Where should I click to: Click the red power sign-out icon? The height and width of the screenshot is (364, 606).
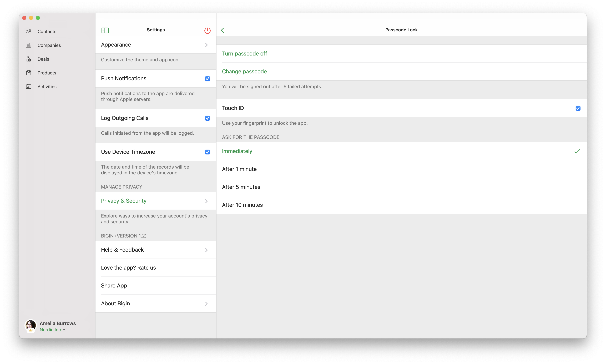click(207, 30)
